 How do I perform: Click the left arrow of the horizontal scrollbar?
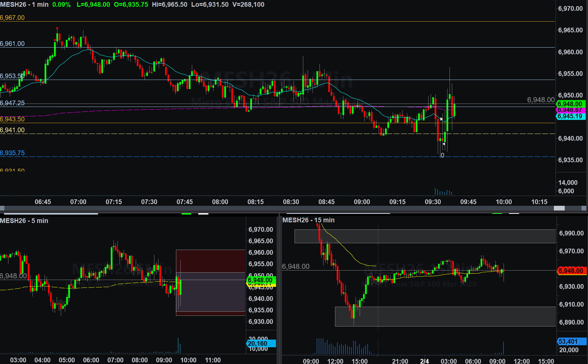click(2, 208)
